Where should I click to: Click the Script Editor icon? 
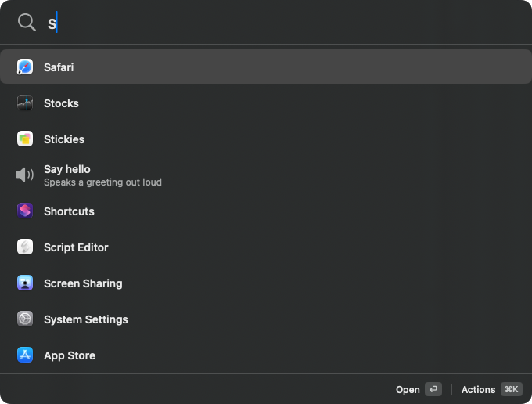click(25, 247)
